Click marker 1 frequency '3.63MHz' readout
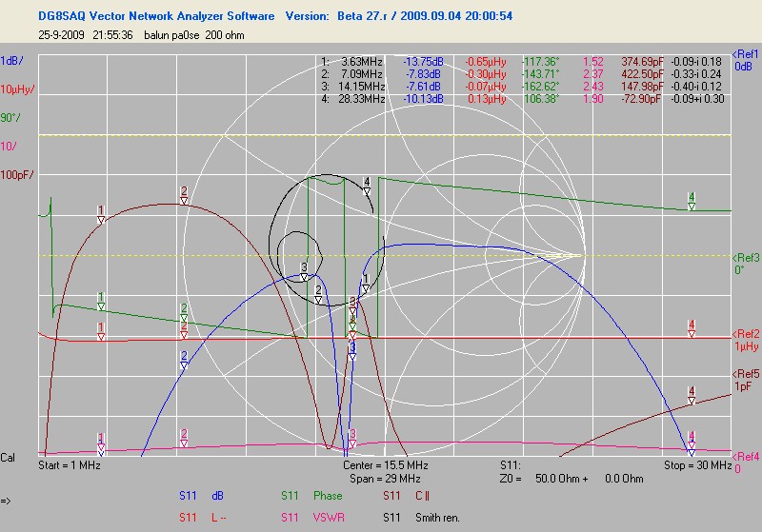The width and height of the screenshot is (762, 532). point(362,62)
